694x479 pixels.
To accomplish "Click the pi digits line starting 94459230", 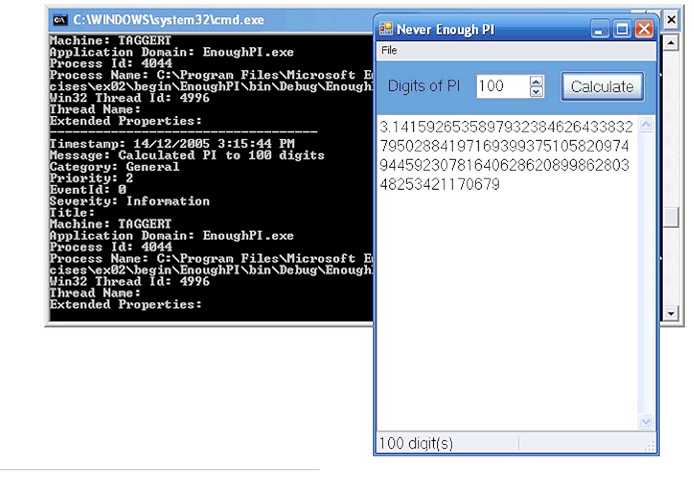I will coord(504,165).
